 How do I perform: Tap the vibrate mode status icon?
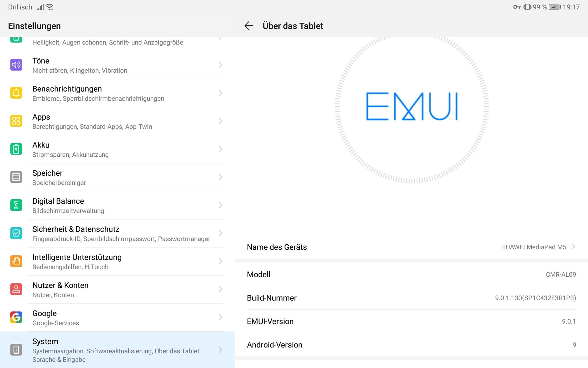pyautogui.click(x=527, y=7)
